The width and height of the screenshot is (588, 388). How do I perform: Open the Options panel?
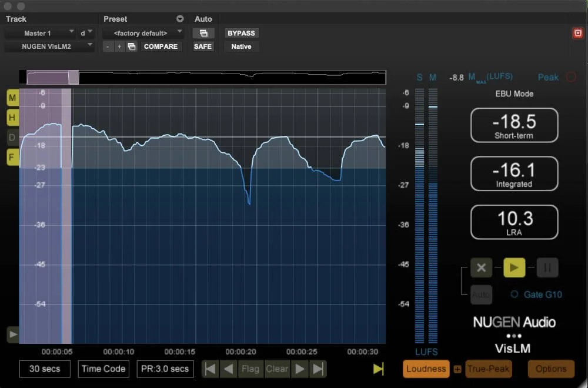pyautogui.click(x=551, y=369)
